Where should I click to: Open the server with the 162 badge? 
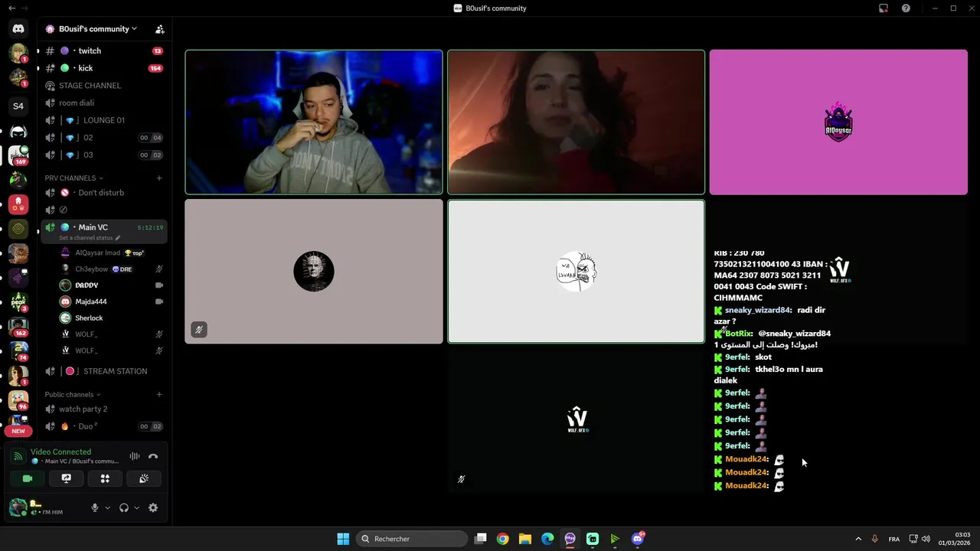[x=18, y=326]
